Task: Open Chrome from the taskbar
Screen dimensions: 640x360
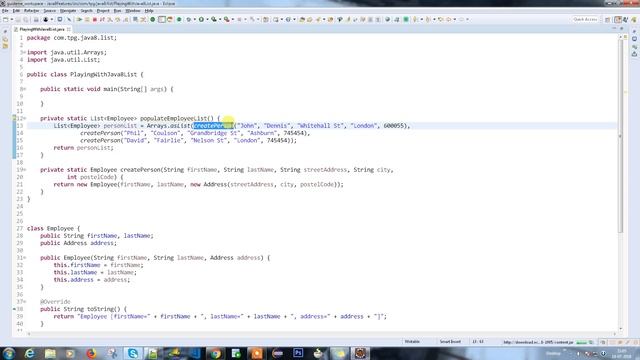Action: (x=216, y=353)
